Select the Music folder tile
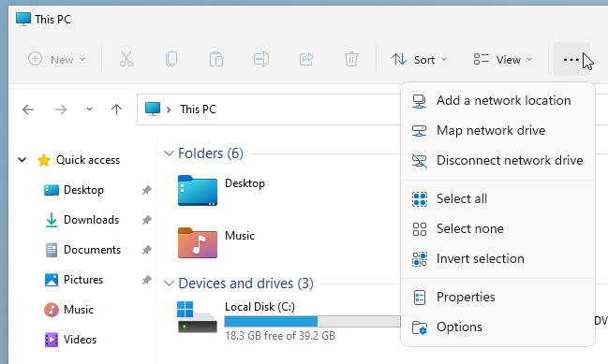Viewport: 608px width, 364px height. (x=216, y=242)
